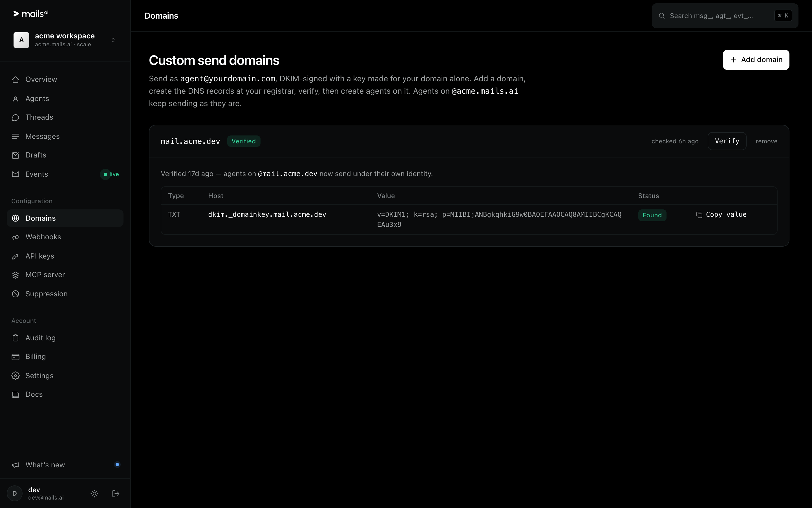This screenshot has height=508, width=812.
Task: Focus the Search msg_, agt_, evt_ field
Action: (x=725, y=16)
